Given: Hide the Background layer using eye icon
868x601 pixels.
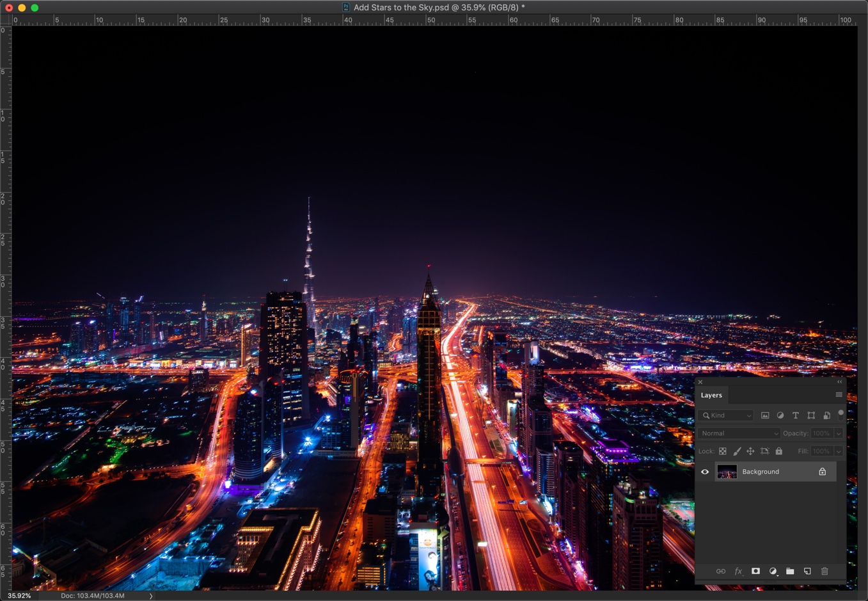Looking at the screenshot, I should (x=705, y=472).
